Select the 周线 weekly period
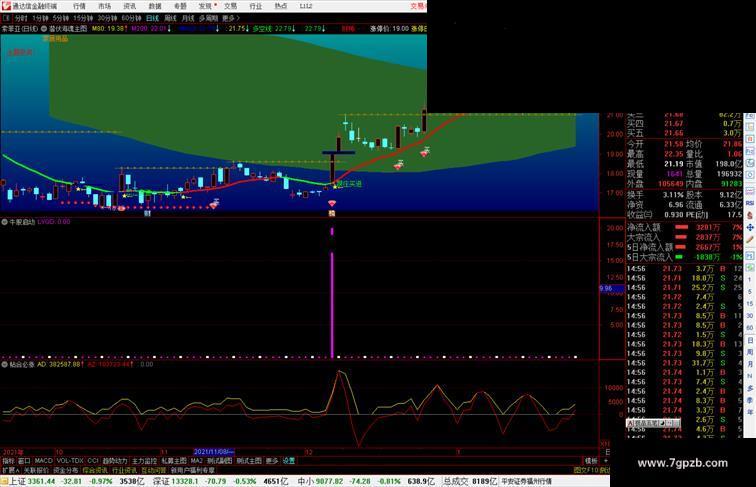The image size is (756, 487). point(170,18)
